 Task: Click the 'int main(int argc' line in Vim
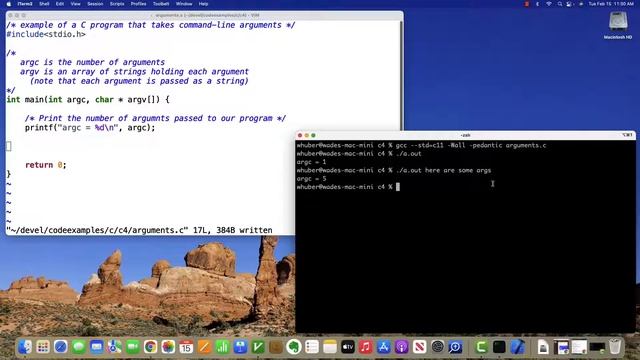(88, 100)
